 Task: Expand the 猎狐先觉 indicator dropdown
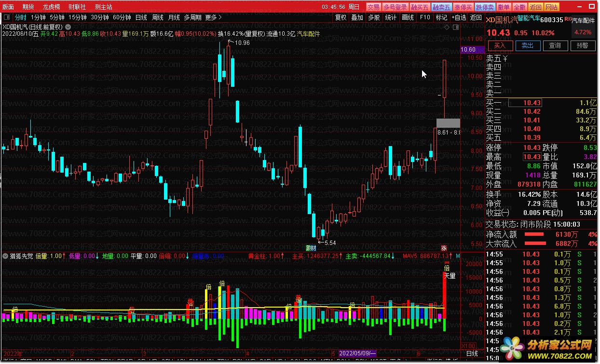pos(6,256)
